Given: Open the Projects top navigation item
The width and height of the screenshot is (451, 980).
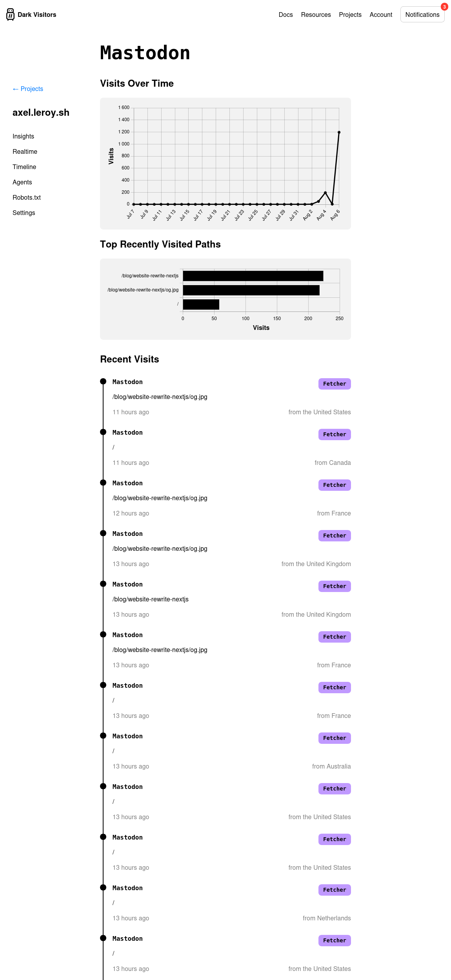Looking at the screenshot, I should click(x=350, y=15).
